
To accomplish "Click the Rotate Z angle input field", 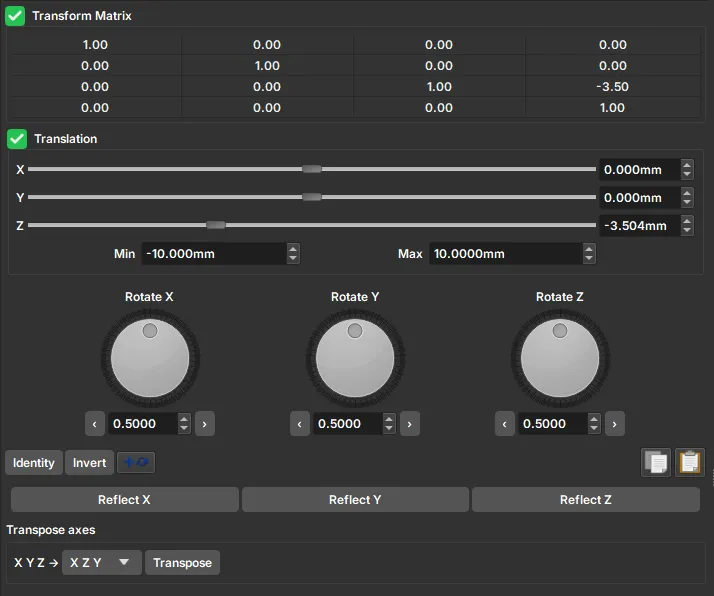I will click(x=549, y=424).
